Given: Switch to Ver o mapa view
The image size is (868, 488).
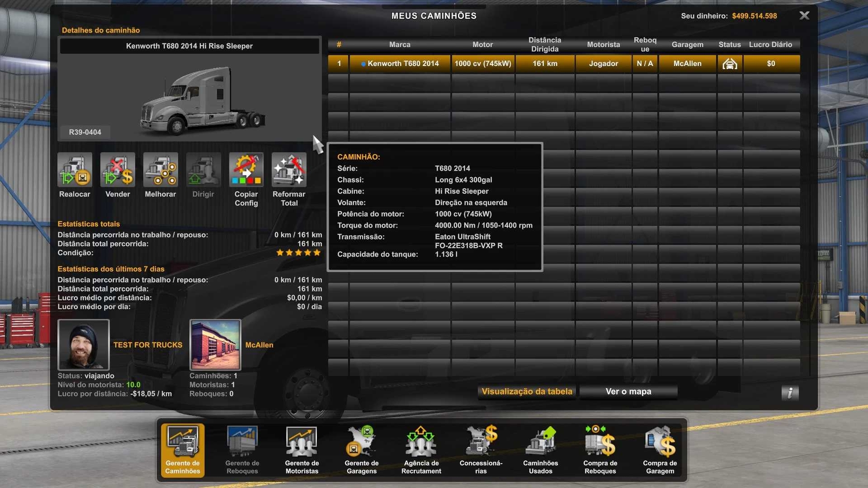Looking at the screenshot, I should [x=628, y=392].
